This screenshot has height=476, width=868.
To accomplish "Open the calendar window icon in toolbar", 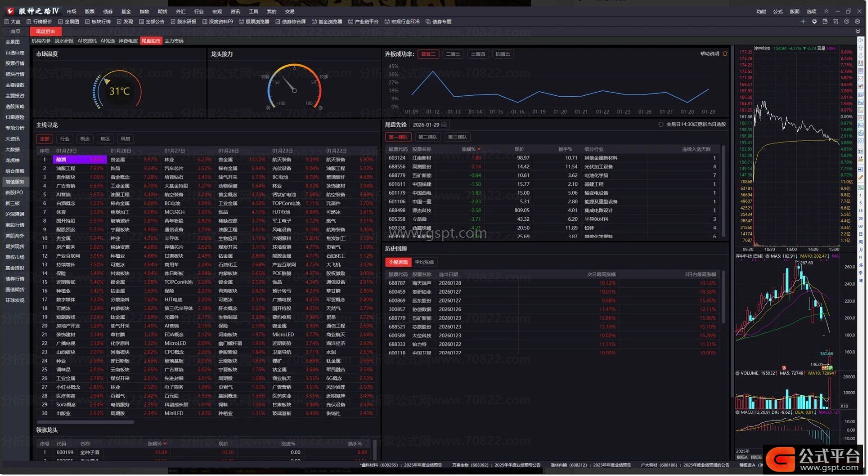I will click(825, 21).
